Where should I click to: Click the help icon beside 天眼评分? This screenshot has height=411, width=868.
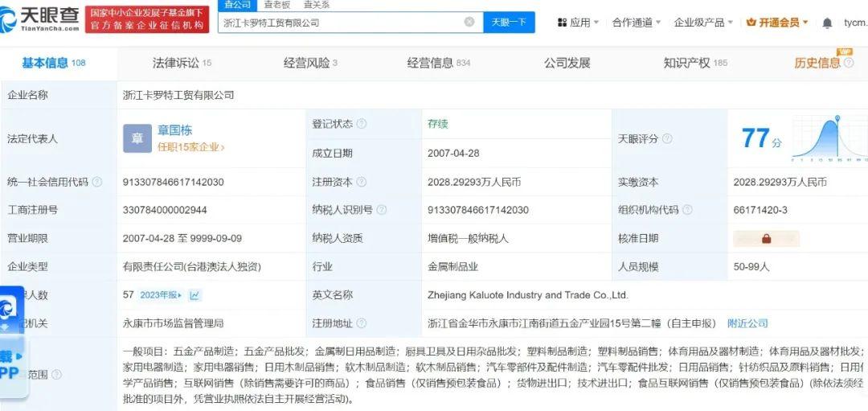click(x=666, y=138)
